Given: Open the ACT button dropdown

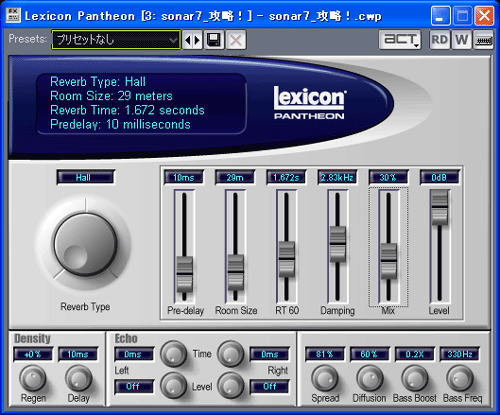Looking at the screenshot, I should click(x=400, y=40).
